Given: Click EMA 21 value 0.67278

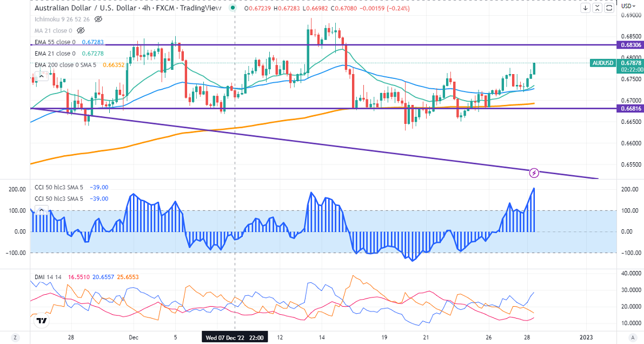Looking at the screenshot, I should [93, 54].
